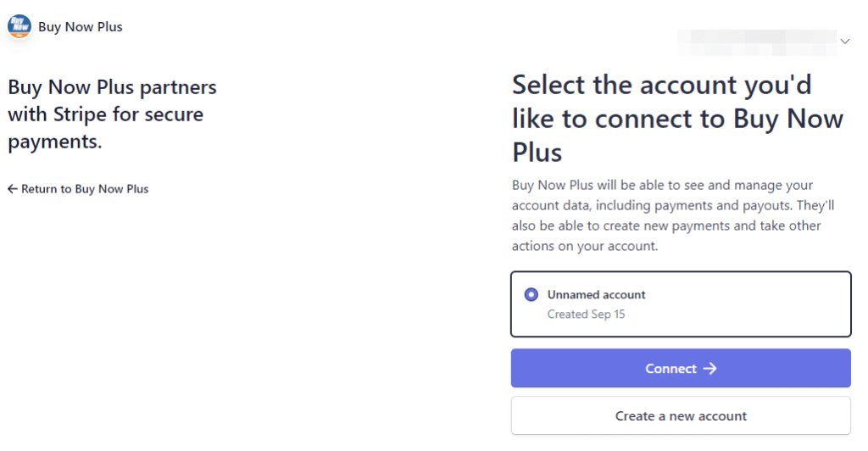Click Create a new account button
The image size is (868, 451).
681,415
